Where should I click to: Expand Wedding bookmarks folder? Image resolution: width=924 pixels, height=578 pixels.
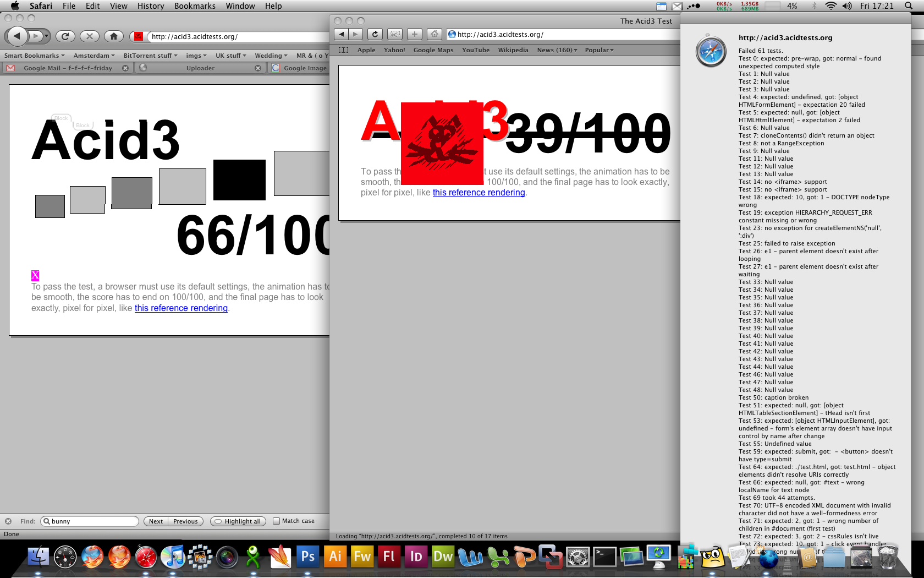coord(271,56)
